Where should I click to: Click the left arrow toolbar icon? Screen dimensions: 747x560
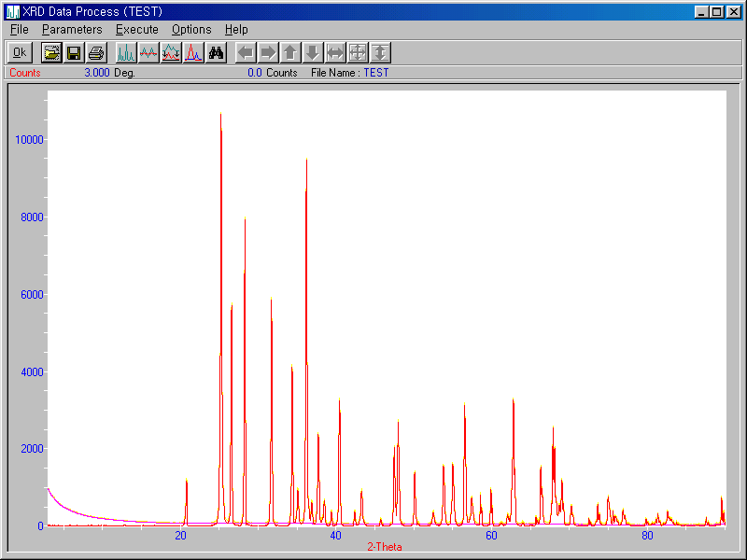coord(246,52)
